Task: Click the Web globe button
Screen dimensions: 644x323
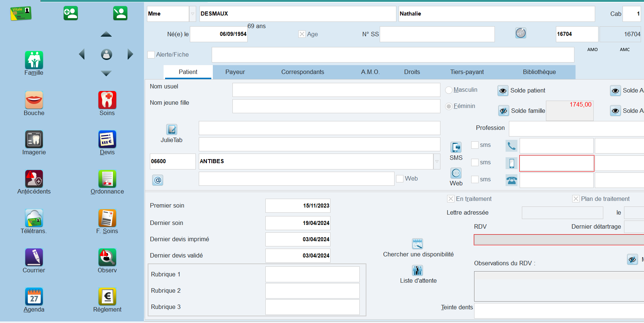Action: [456, 173]
